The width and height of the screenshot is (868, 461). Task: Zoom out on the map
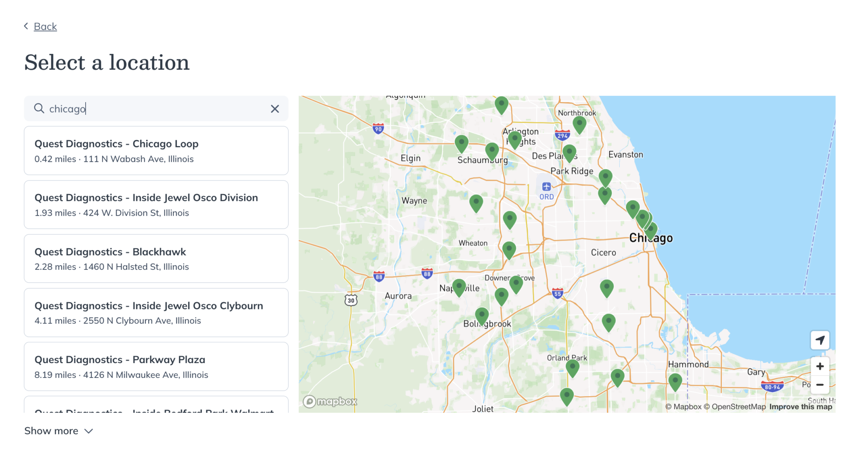(x=820, y=385)
